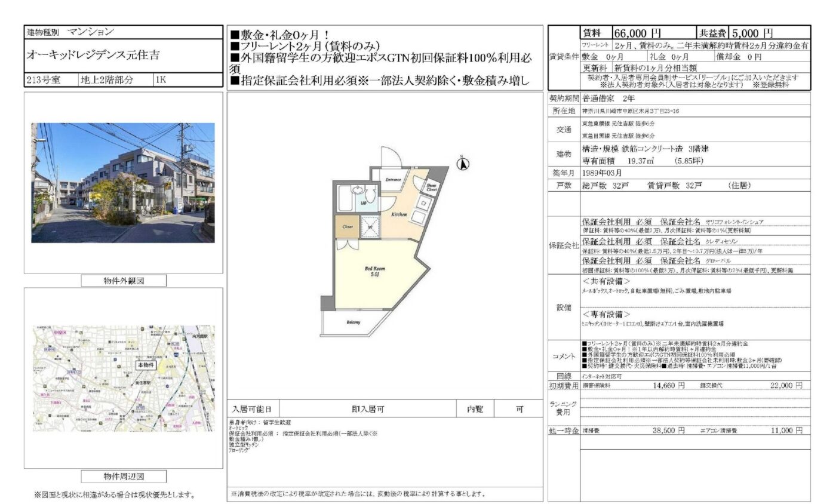Viewport: 836px width, 504px height.
Task: Click the ■敷金・礼金0ヶ月！ headline
Action: coord(281,34)
